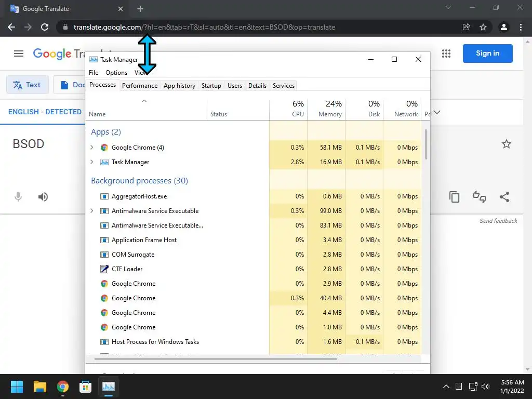
Task: Open the Windows Start menu
Action: tap(17, 387)
